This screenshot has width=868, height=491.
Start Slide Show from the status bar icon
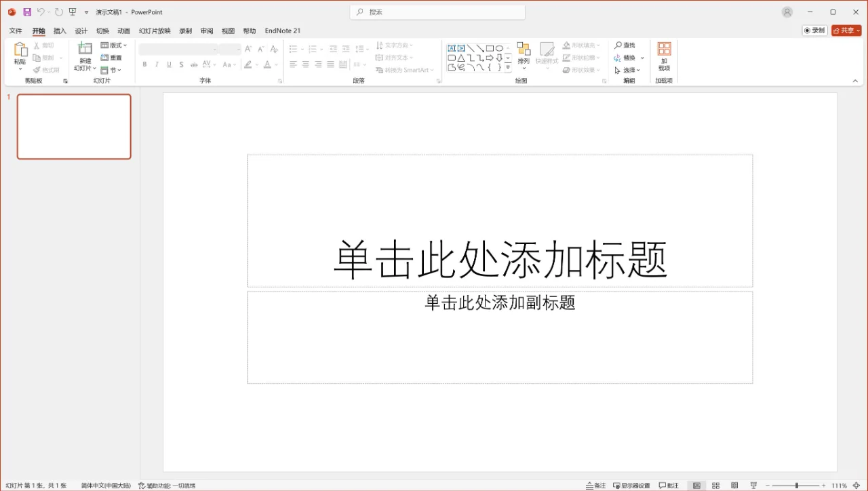(753, 486)
